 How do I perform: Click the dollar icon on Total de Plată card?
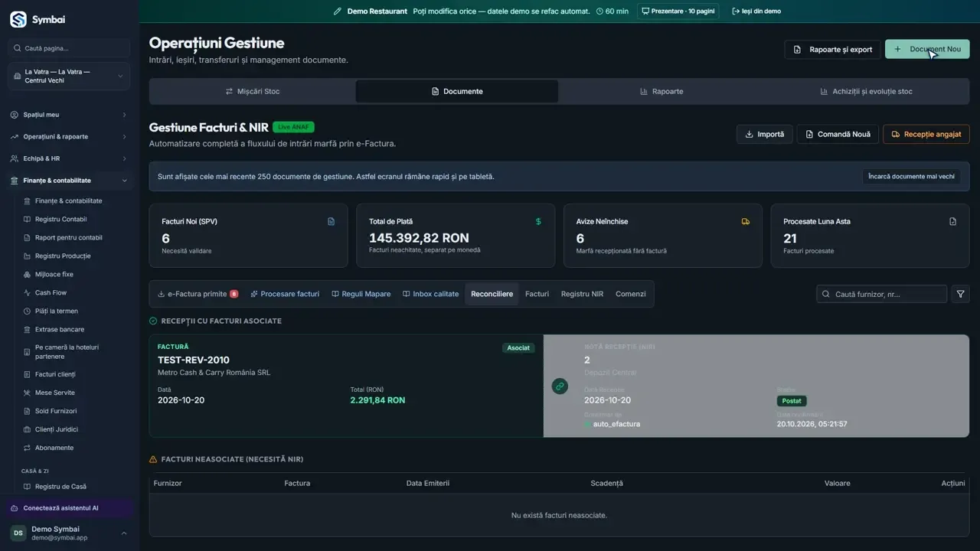click(x=538, y=221)
